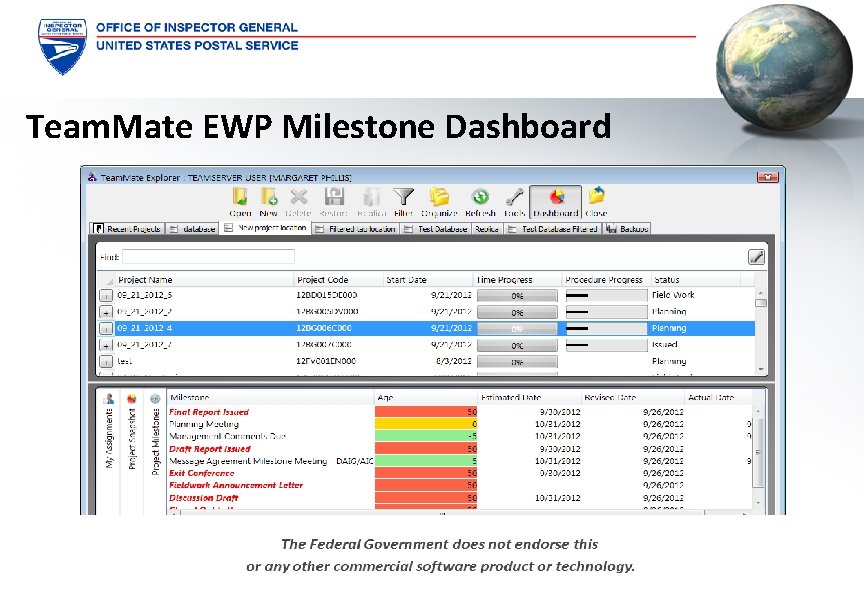Select the Fieldwork Announcement Letter milestone

tap(236, 485)
